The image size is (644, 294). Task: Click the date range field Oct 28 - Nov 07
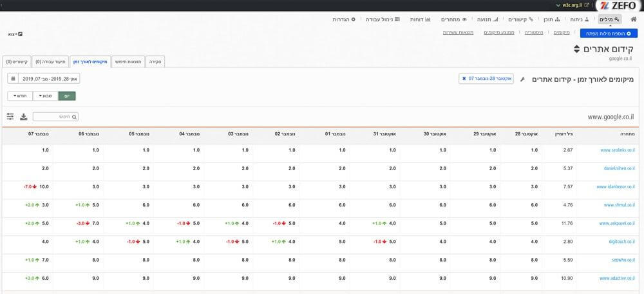[50, 78]
